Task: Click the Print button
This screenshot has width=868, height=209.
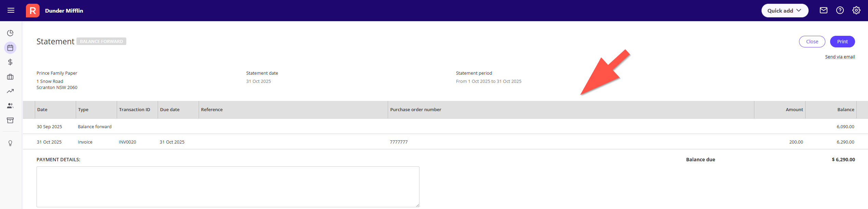Action: pyautogui.click(x=842, y=42)
